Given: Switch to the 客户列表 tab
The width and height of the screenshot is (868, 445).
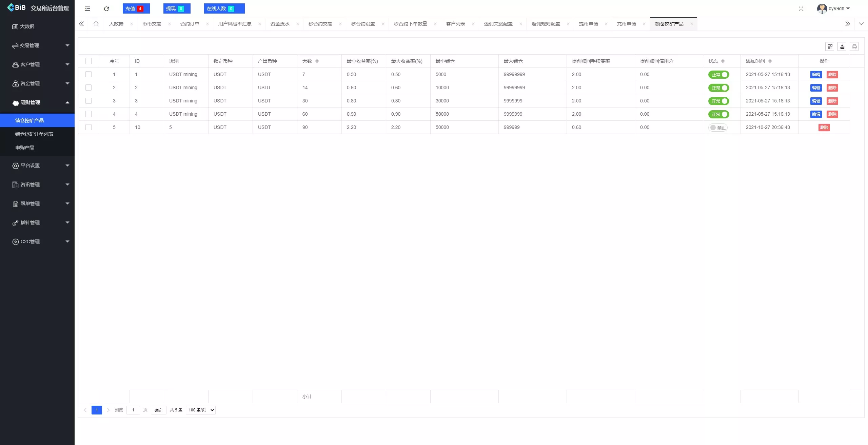Looking at the screenshot, I should 456,24.
